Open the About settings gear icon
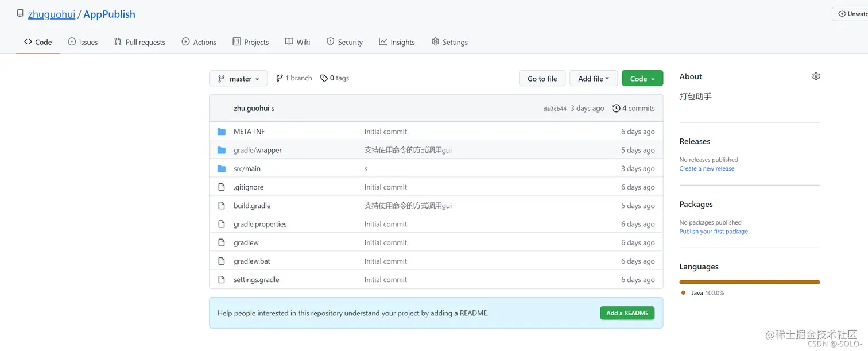Viewport: 868px width, 351px height. (x=816, y=76)
